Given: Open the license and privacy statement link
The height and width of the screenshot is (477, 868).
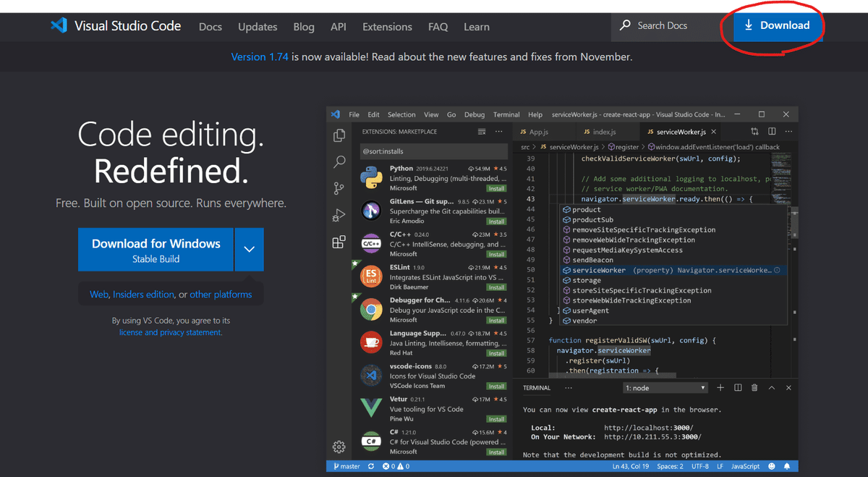Looking at the screenshot, I should 171,332.
